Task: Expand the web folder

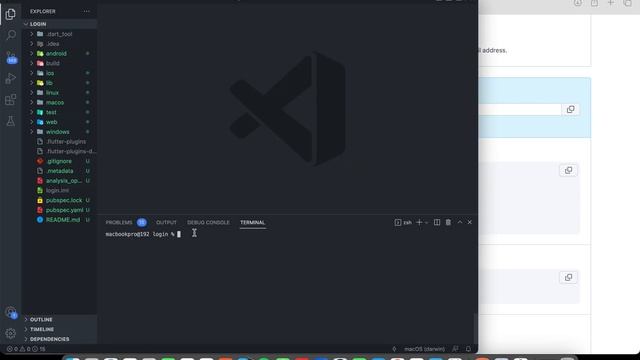Action: [59, 122]
